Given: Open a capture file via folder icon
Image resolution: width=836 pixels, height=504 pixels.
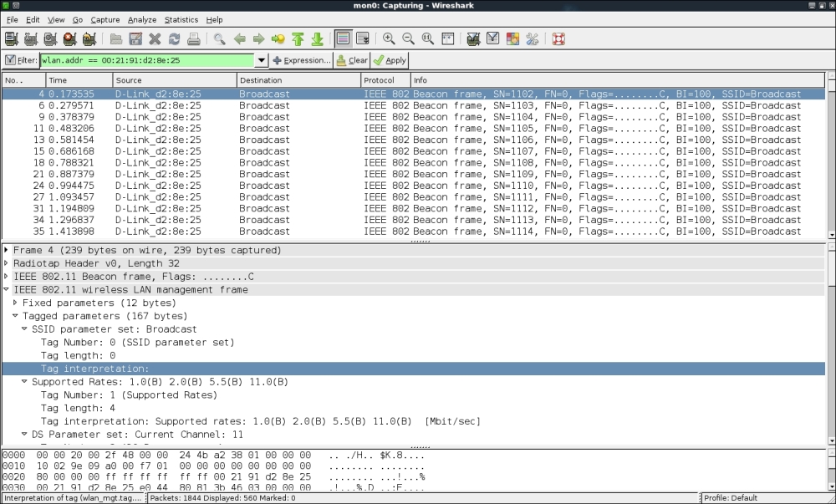Looking at the screenshot, I should click(115, 39).
